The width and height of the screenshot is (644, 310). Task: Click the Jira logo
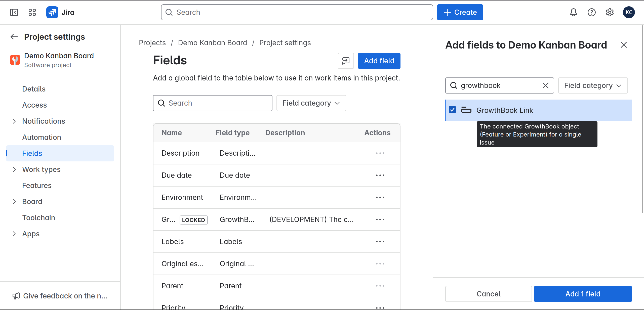coord(60,12)
